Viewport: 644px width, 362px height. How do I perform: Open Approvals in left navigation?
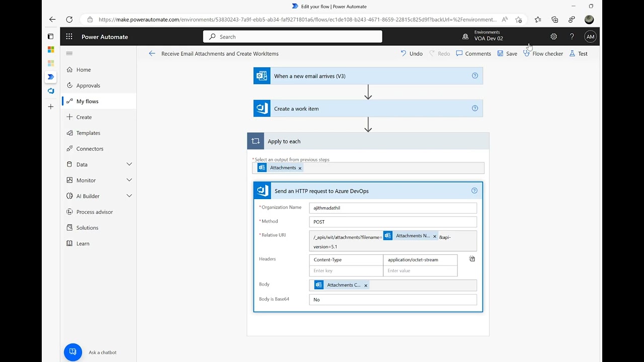(x=99, y=85)
